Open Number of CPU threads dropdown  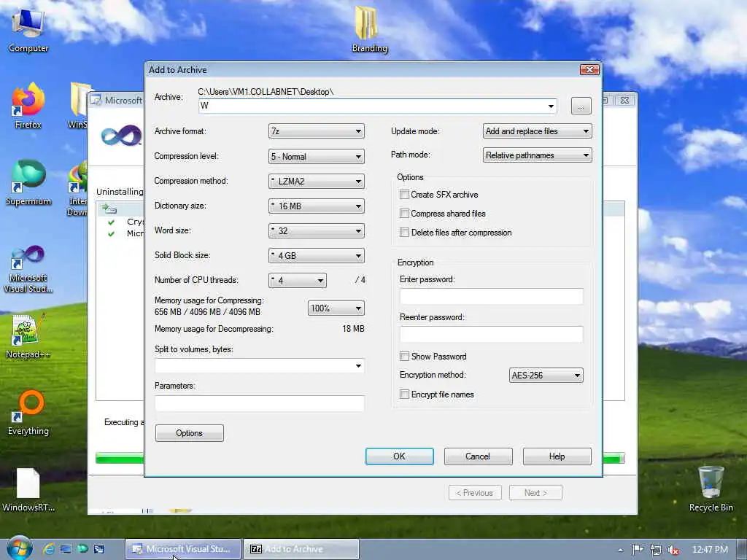point(298,281)
